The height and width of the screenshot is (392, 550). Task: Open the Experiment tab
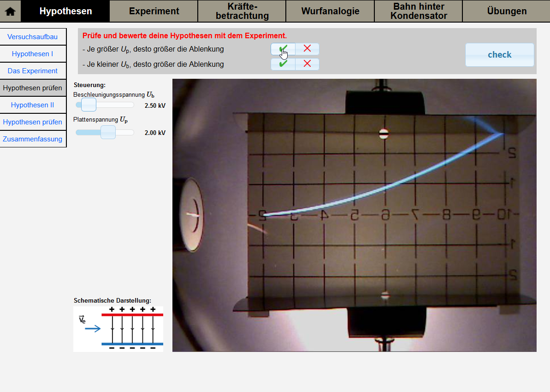point(154,11)
